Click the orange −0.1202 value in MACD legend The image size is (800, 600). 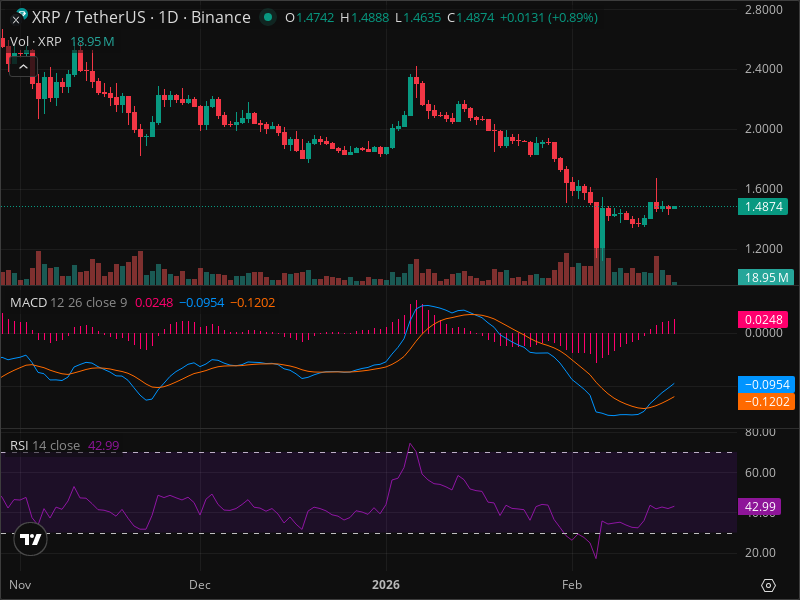point(253,303)
